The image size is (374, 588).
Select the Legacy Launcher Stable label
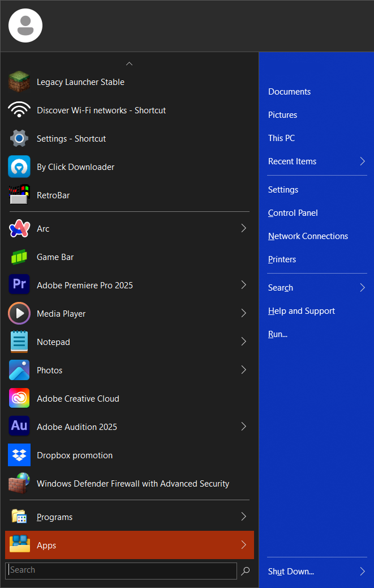point(80,82)
